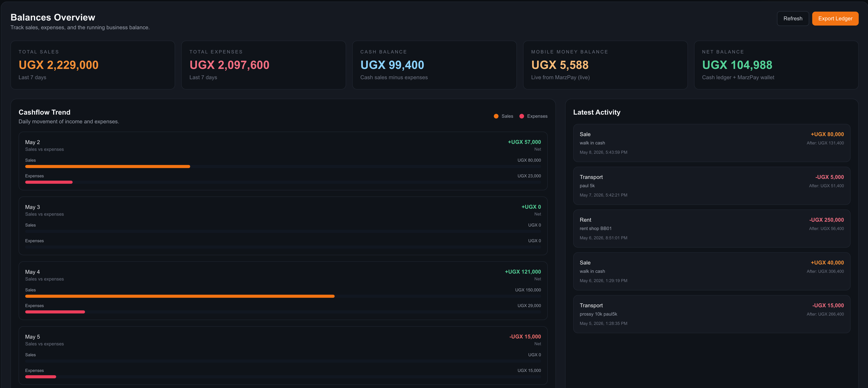Select the Total Sales value UGX 2,229,000
The height and width of the screenshot is (388, 868).
coord(59,65)
